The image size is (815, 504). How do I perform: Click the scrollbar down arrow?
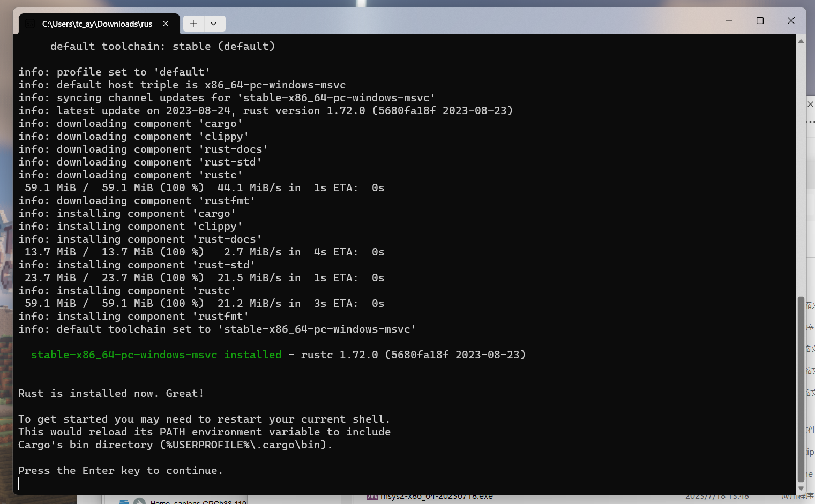(801, 488)
